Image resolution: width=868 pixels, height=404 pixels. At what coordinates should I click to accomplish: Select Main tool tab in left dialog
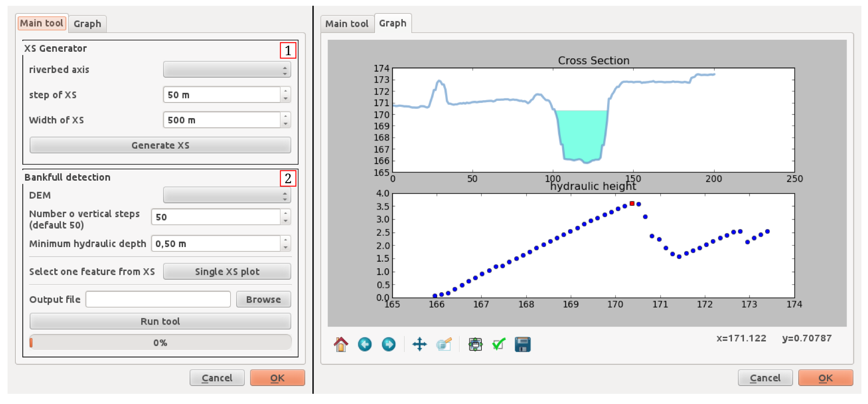click(42, 23)
